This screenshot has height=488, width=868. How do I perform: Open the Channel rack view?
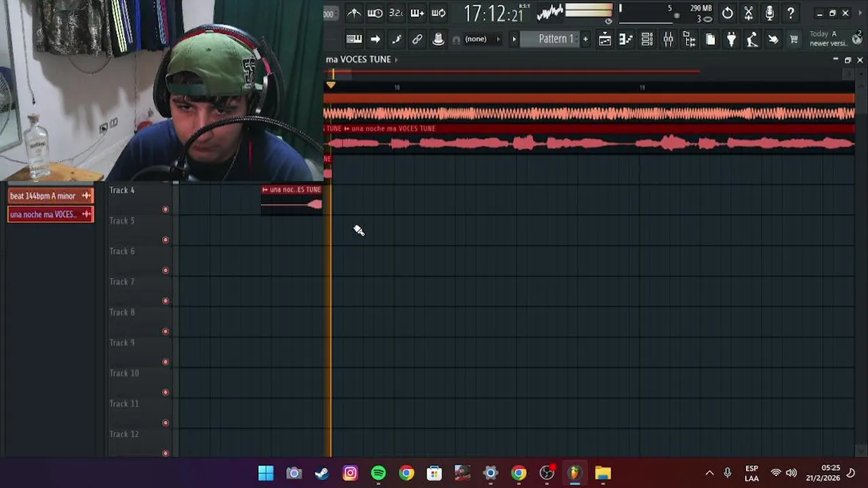(647, 39)
